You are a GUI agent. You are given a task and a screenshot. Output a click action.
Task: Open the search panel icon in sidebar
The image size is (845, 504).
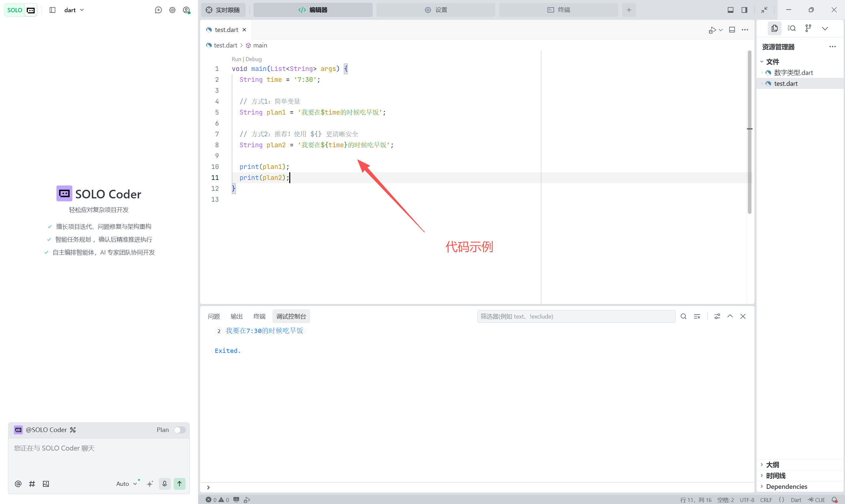[791, 28]
